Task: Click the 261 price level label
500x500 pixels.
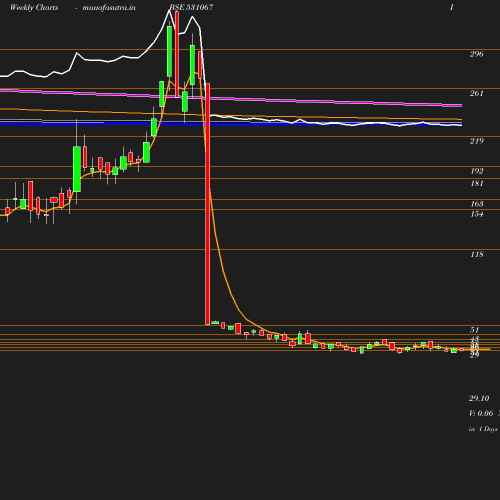Action: tap(477, 93)
